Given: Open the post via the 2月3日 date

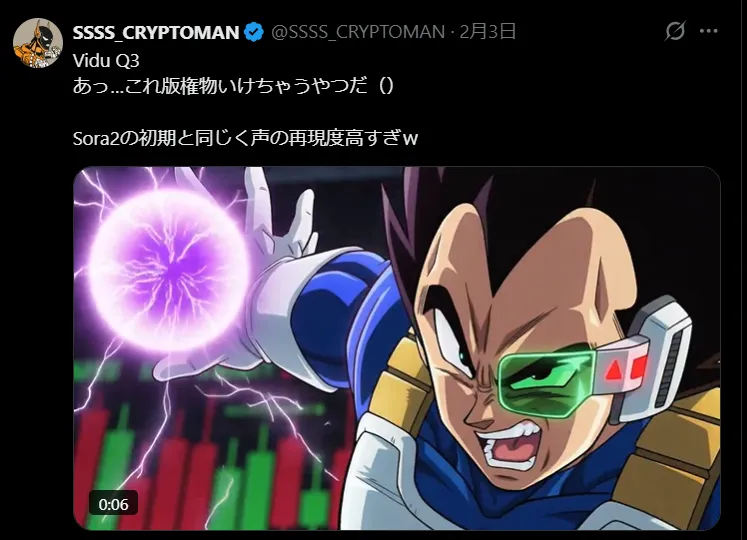Looking at the screenshot, I should (487, 31).
